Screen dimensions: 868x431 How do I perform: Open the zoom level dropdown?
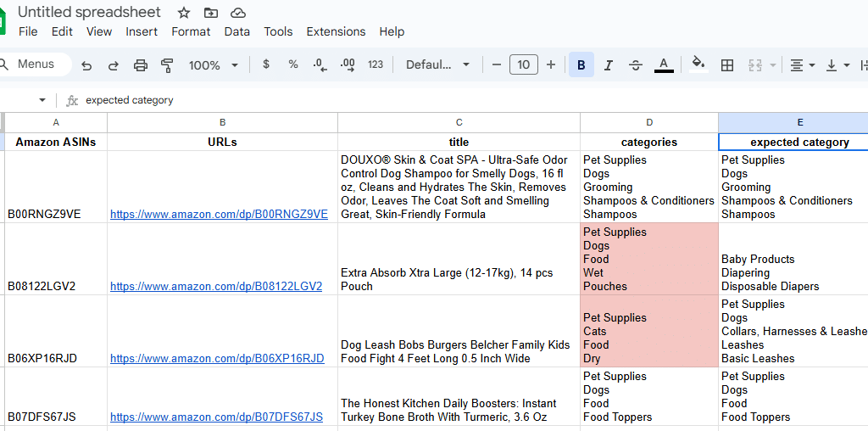(214, 65)
